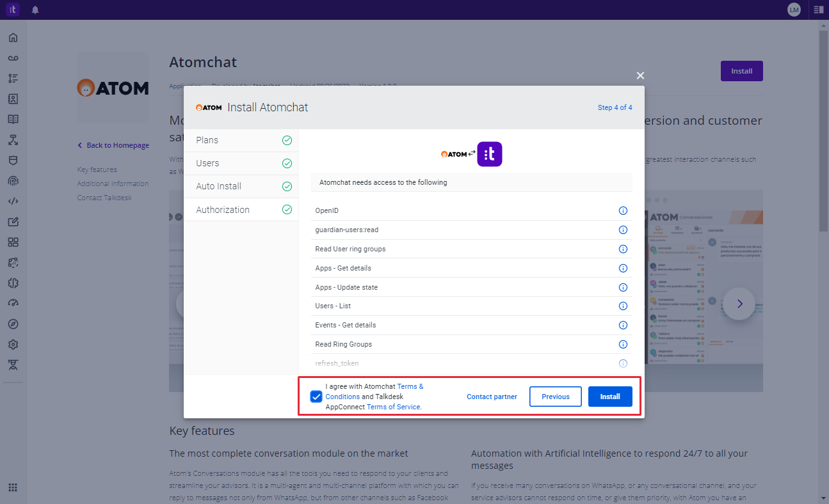
Task: Uncheck the Terms & Conditions agreement checkbox
Action: [x=316, y=397]
